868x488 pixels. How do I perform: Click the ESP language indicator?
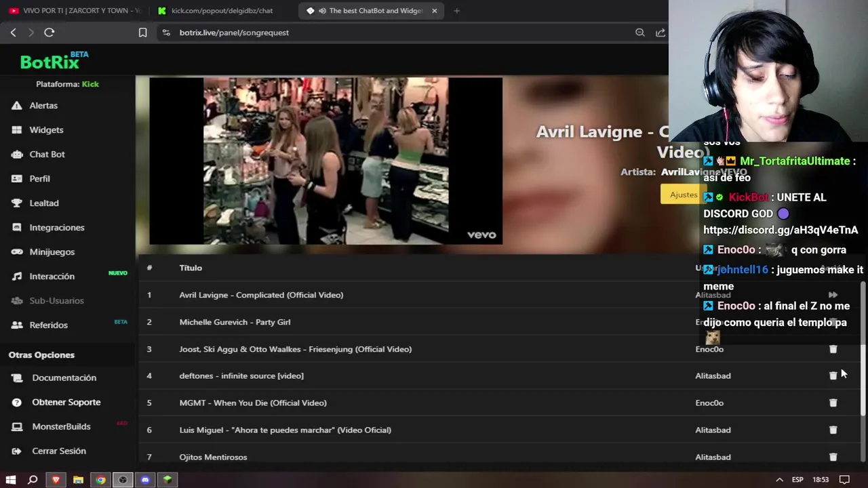coord(799,480)
